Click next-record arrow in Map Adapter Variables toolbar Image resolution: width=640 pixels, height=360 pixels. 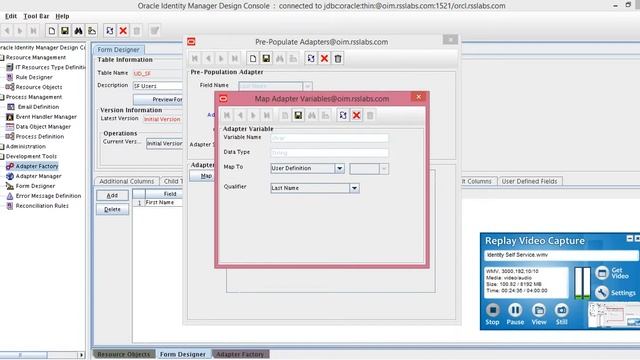tap(253, 116)
